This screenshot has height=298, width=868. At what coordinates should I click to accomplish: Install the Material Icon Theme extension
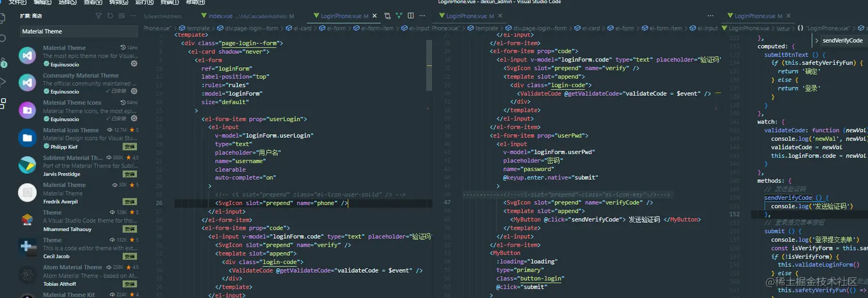(130, 146)
